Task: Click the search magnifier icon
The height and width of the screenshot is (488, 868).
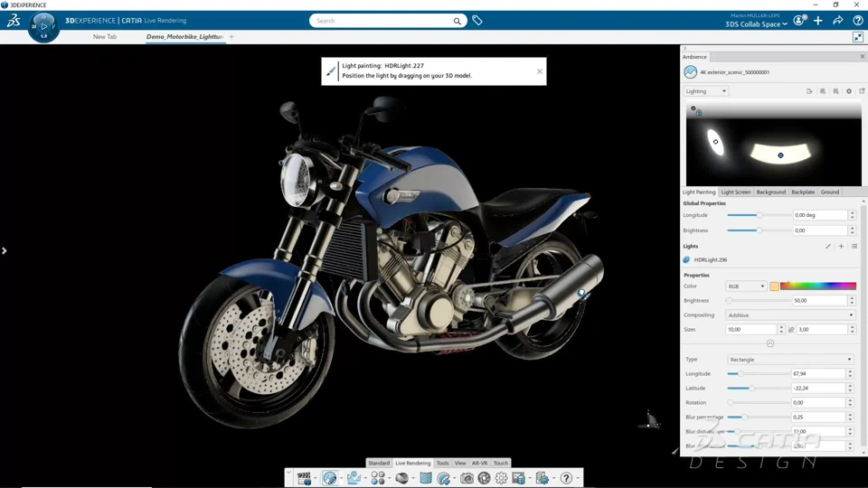Action: pyautogui.click(x=458, y=21)
